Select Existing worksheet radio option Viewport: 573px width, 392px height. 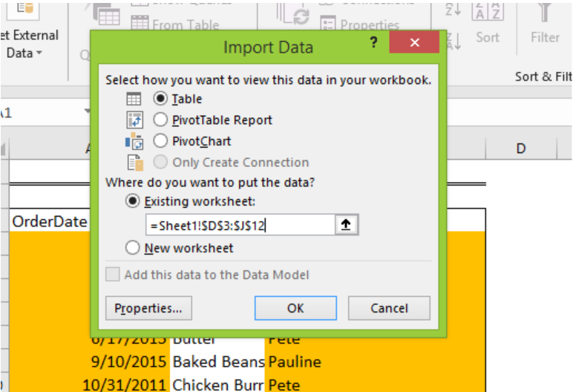132,200
